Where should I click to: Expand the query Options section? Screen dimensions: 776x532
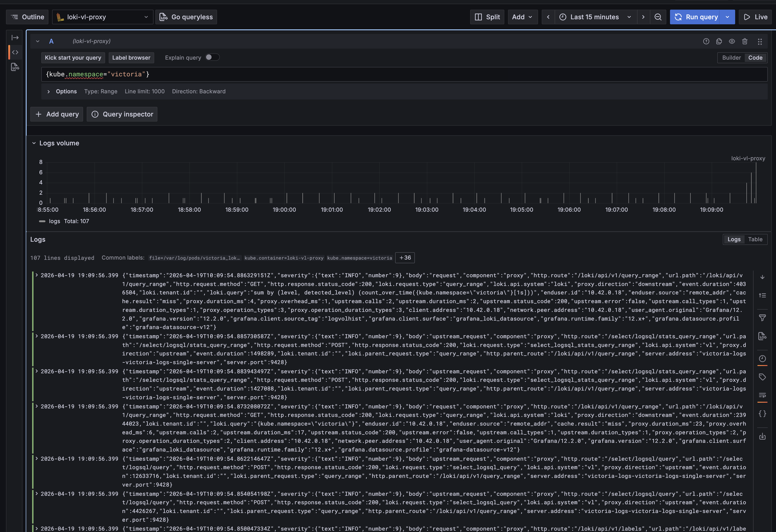(x=62, y=91)
